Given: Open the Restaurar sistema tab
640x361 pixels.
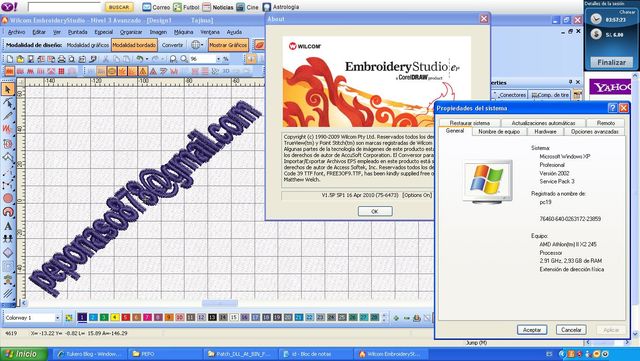Looking at the screenshot, I should 469,123.
